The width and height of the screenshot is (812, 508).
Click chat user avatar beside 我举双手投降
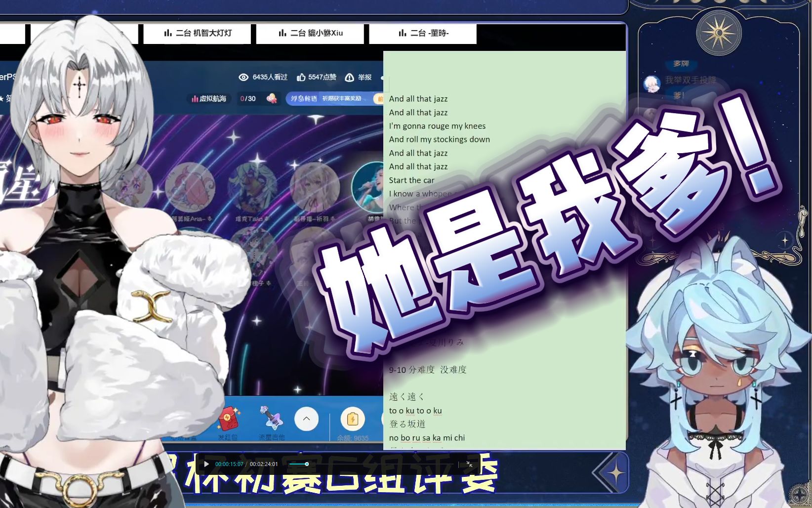point(651,83)
